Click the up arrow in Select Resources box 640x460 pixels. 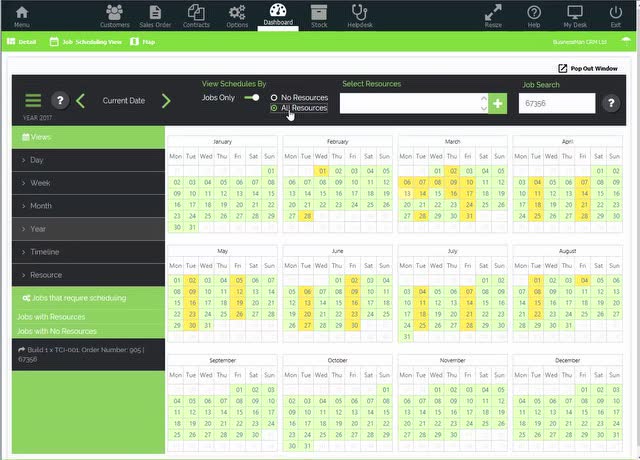484,98
